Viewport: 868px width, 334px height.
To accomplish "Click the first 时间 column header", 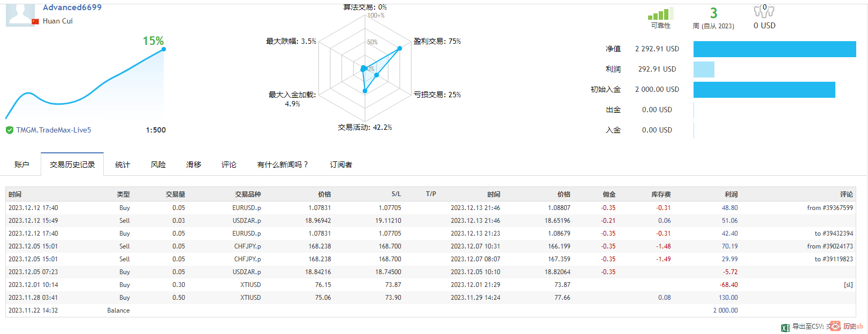I will pos(15,195).
